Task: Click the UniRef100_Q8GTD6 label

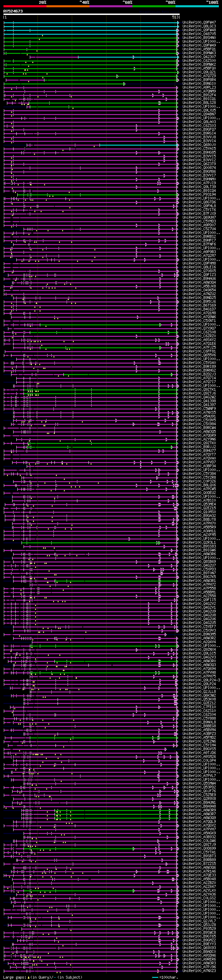Action: click(x=199, y=202)
